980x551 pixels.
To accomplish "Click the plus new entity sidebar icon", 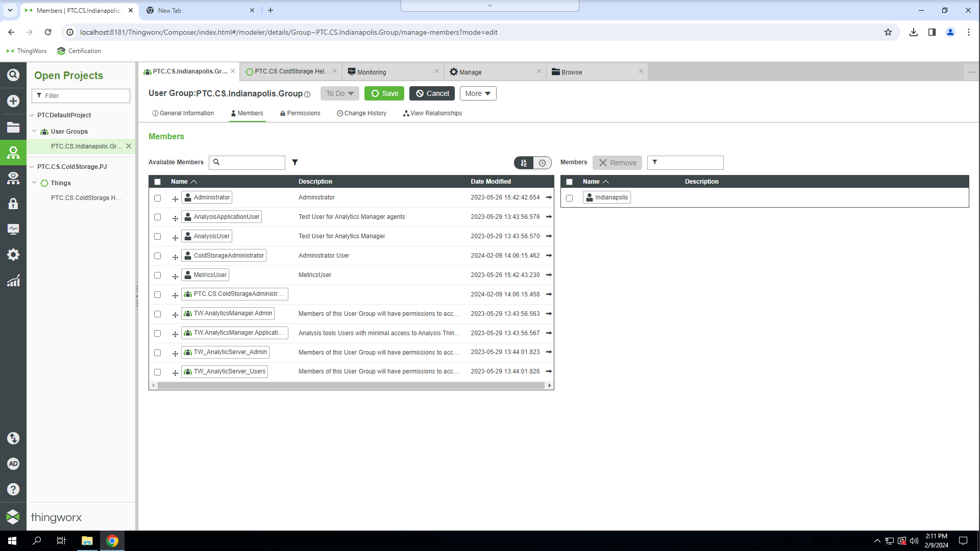I will [x=13, y=101].
